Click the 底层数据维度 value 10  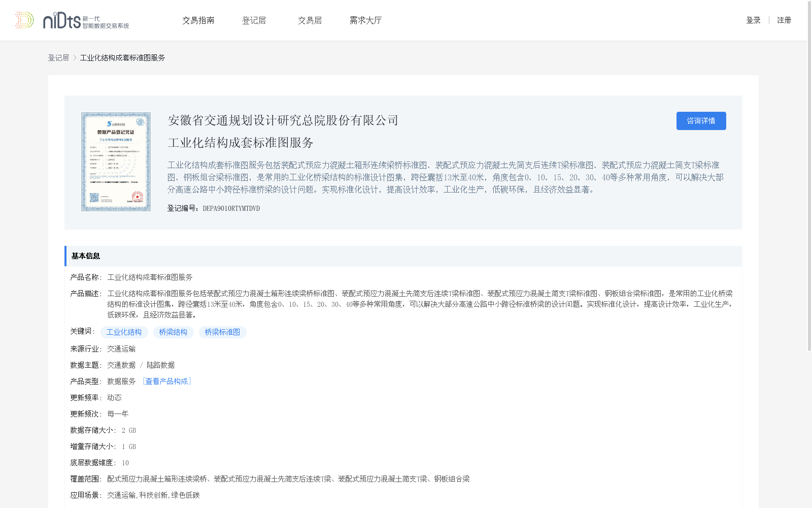point(125,463)
